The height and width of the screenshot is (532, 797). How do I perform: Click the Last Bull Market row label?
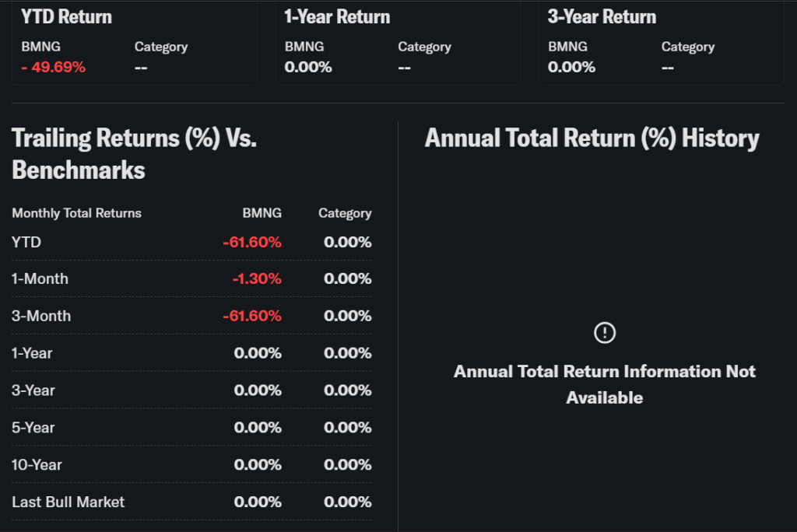pyautogui.click(x=68, y=502)
